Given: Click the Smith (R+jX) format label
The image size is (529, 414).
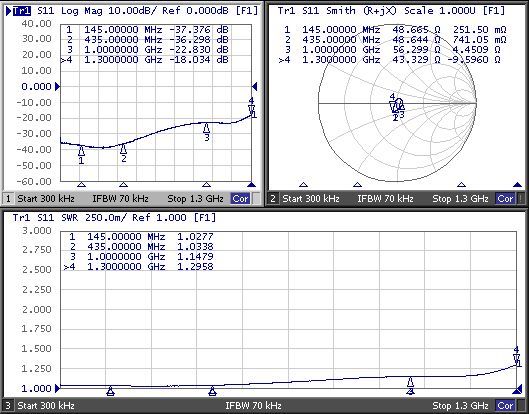Looking at the screenshot, I should coord(362,11).
